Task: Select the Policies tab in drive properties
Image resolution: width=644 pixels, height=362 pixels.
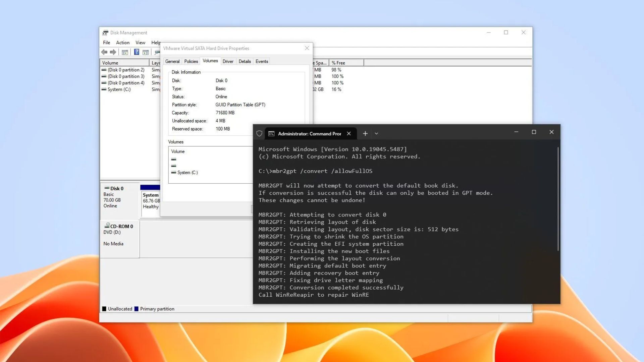Action: (191, 61)
